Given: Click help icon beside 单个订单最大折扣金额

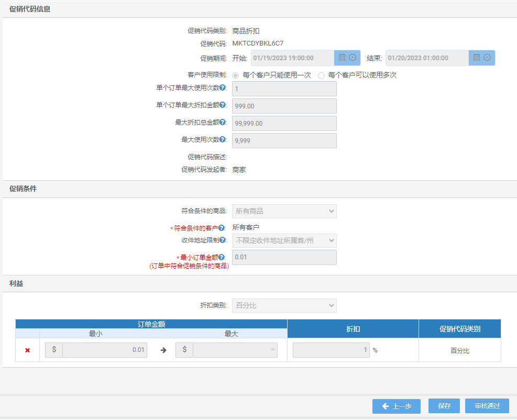Looking at the screenshot, I should tap(223, 105).
